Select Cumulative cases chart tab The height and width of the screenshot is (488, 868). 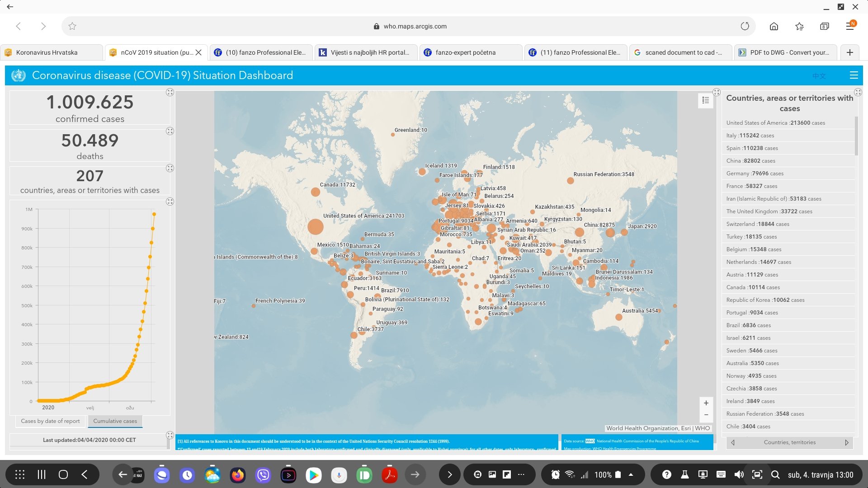click(115, 421)
